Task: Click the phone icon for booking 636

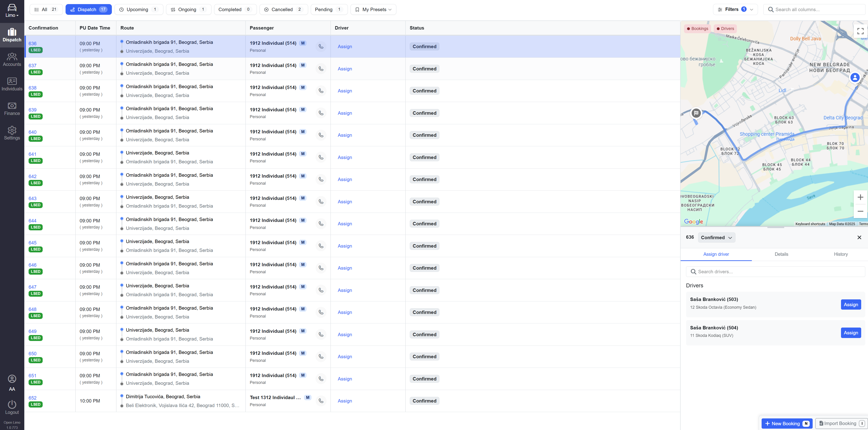Action: [x=320, y=46]
